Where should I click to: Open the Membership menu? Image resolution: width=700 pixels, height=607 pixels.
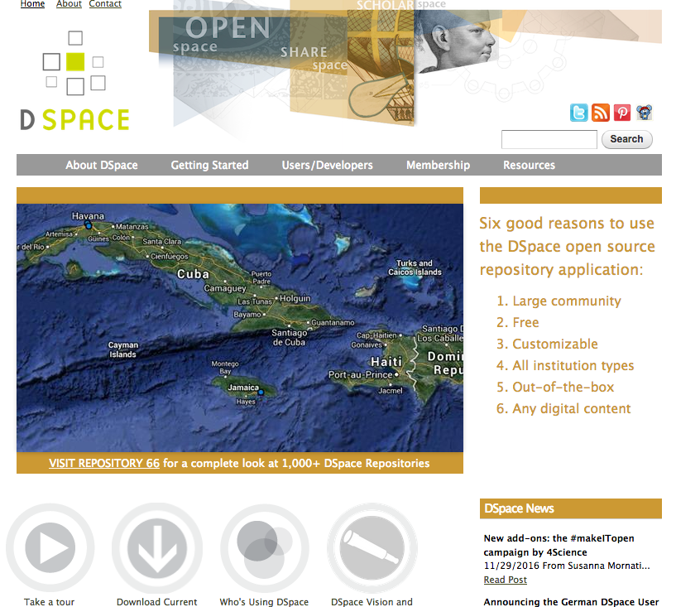pyautogui.click(x=438, y=166)
